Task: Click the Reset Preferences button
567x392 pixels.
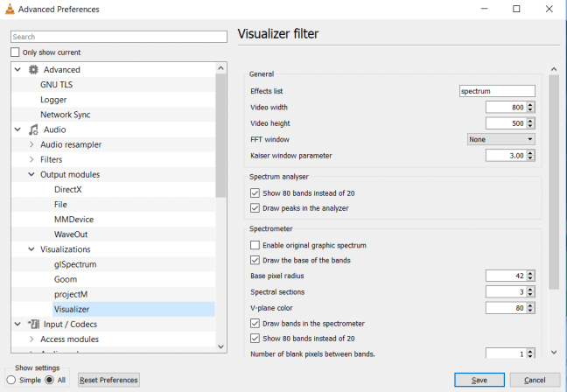Action: click(108, 380)
